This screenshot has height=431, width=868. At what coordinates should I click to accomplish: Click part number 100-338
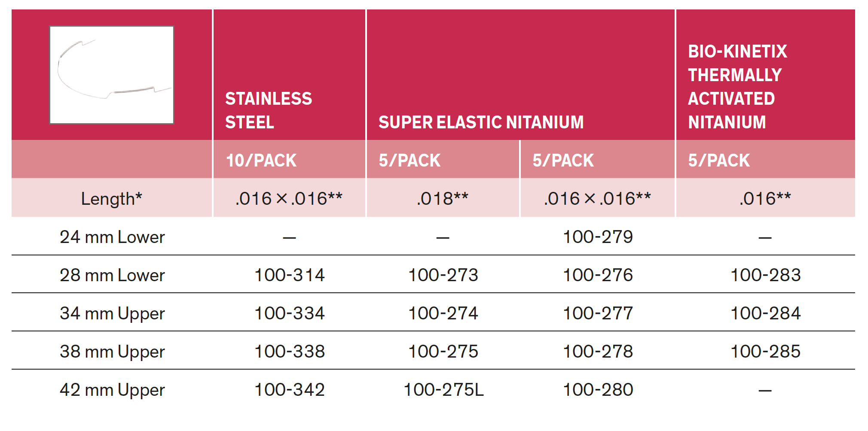click(x=289, y=352)
